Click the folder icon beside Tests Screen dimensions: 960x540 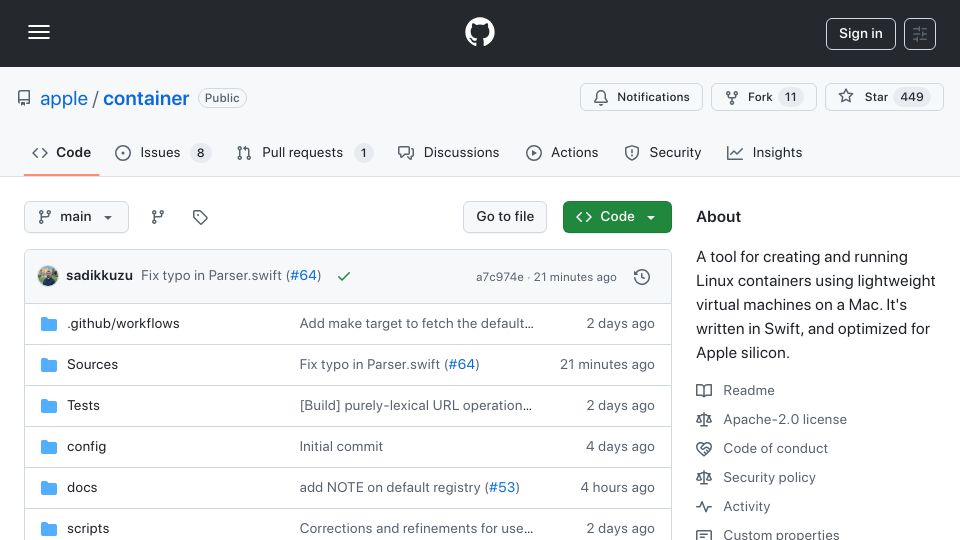[49, 406]
